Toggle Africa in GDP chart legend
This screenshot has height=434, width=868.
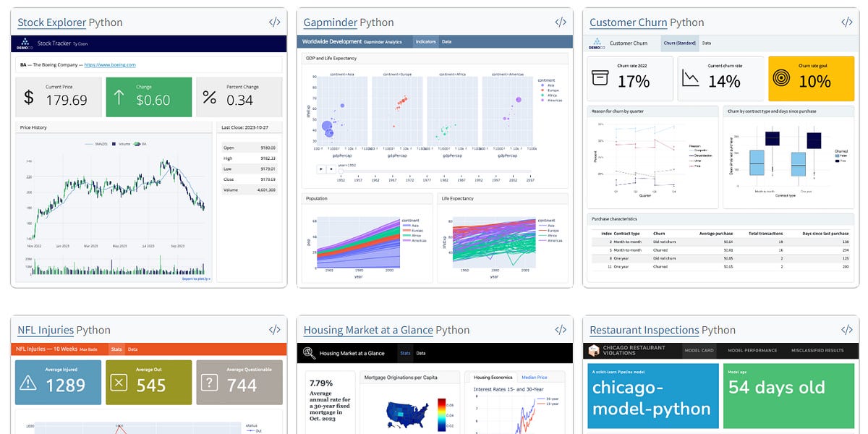coord(547,94)
